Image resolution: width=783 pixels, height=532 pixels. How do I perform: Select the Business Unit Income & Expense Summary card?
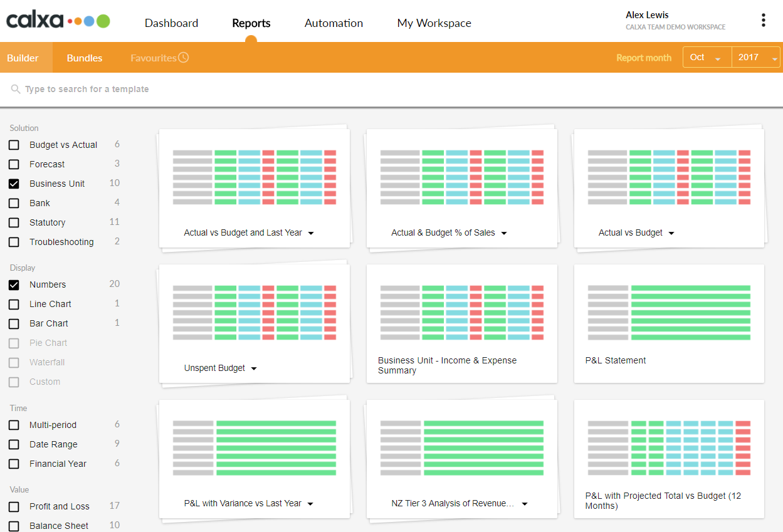click(462, 323)
